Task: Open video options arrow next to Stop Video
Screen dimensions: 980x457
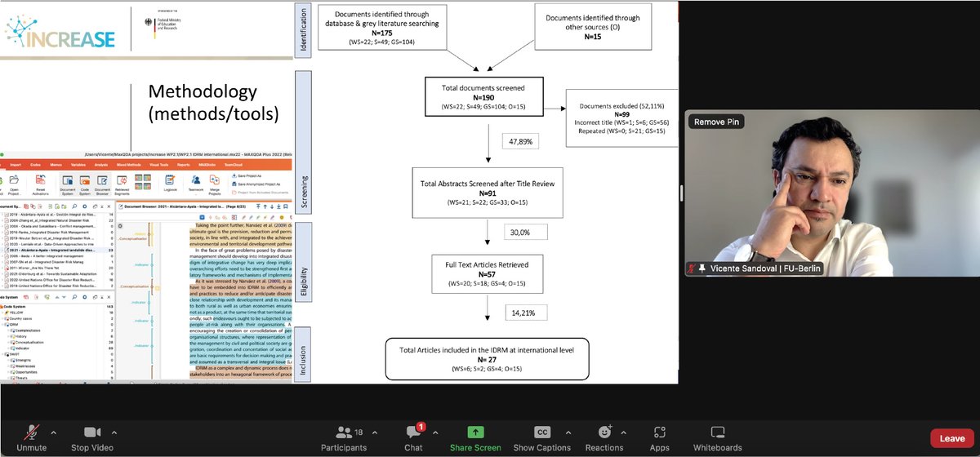Action: click(x=114, y=432)
